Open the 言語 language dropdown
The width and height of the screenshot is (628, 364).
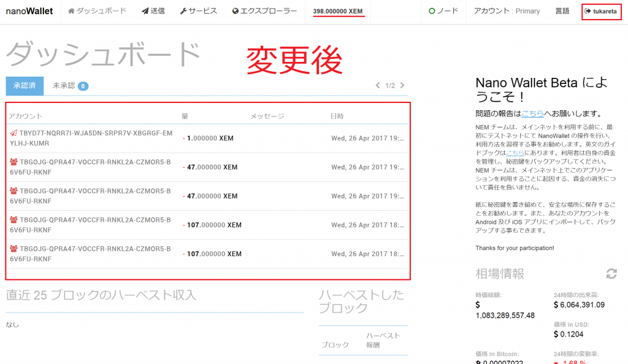click(x=562, y=11)
